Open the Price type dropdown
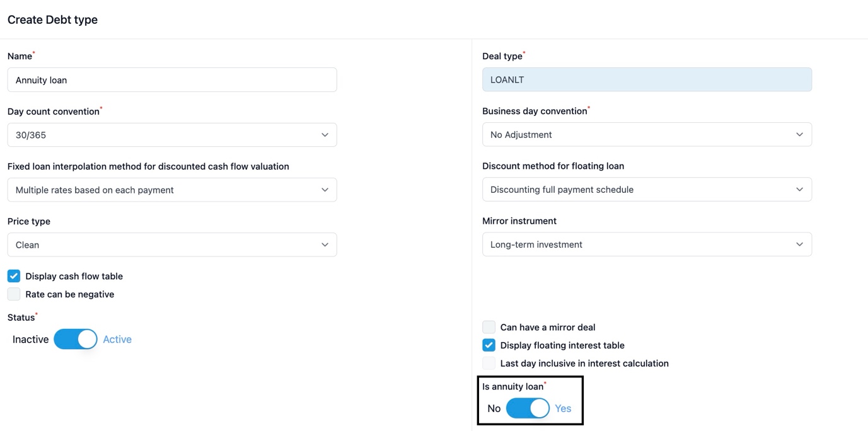Image resolution: width=868 pixels, height=431 pixels. (172, 244)
